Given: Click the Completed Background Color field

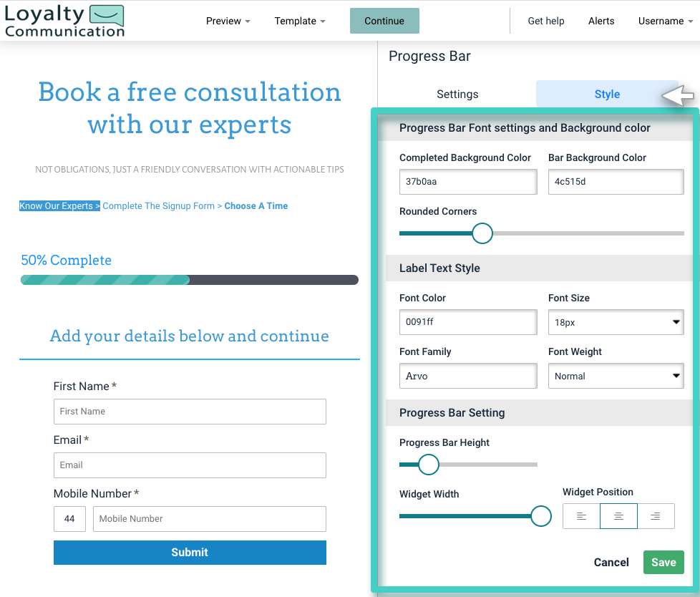Looking at the screenshot, I should point(468,182).
